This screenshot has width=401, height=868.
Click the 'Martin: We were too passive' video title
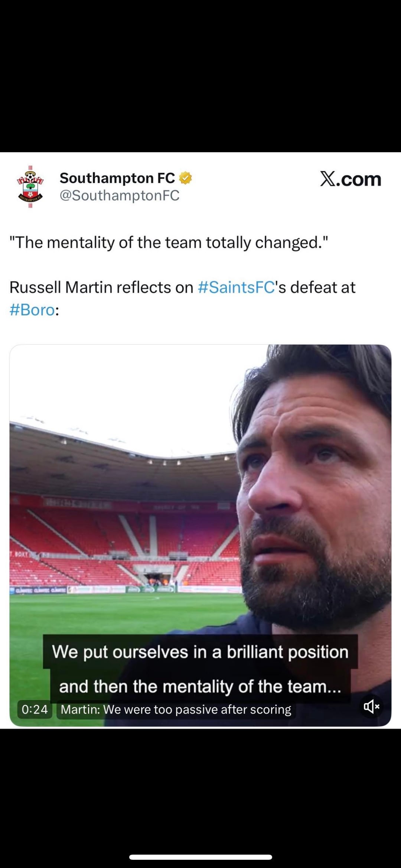coord(176,709)
